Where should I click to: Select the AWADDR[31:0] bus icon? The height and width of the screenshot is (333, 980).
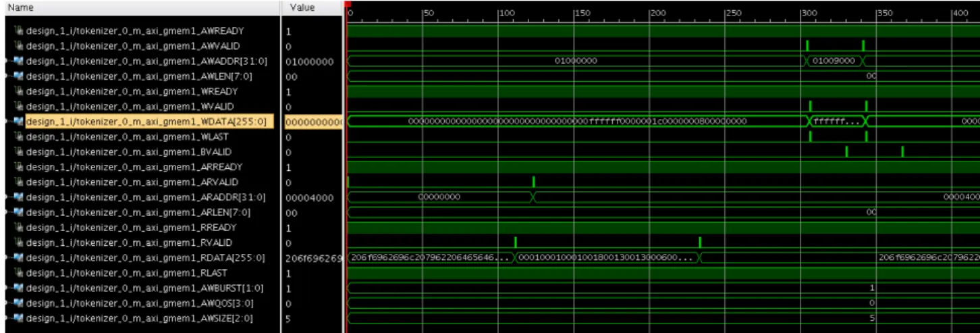point(20,61)
